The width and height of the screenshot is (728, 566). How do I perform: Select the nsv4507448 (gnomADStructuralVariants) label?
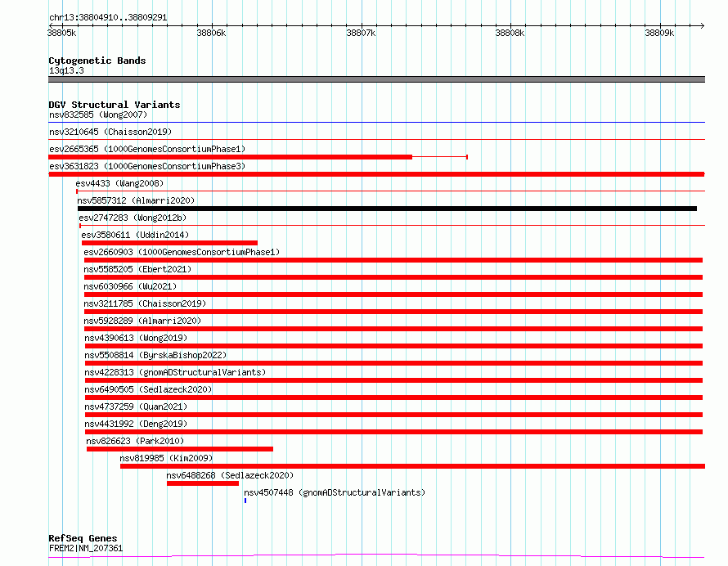(x=335, y=492)
